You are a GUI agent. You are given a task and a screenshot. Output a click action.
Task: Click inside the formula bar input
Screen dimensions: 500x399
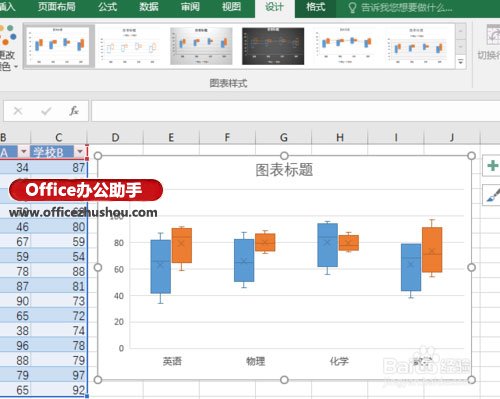pos(296,111)
